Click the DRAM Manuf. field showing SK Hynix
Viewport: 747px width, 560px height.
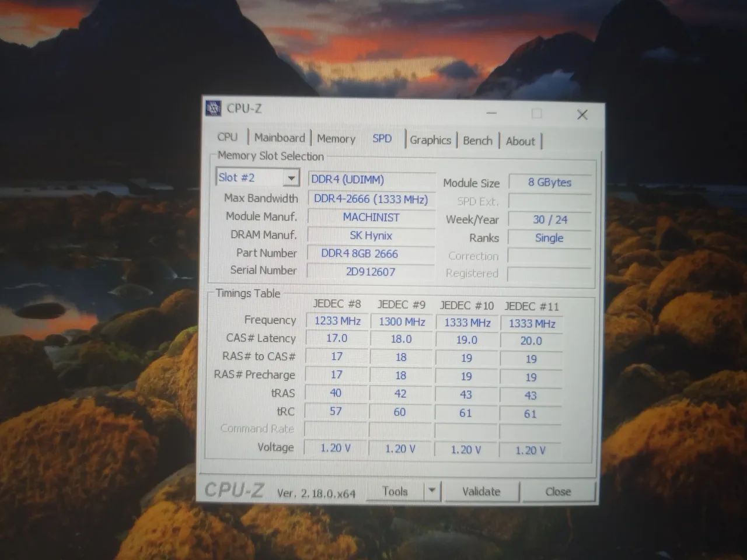[371, 235]
